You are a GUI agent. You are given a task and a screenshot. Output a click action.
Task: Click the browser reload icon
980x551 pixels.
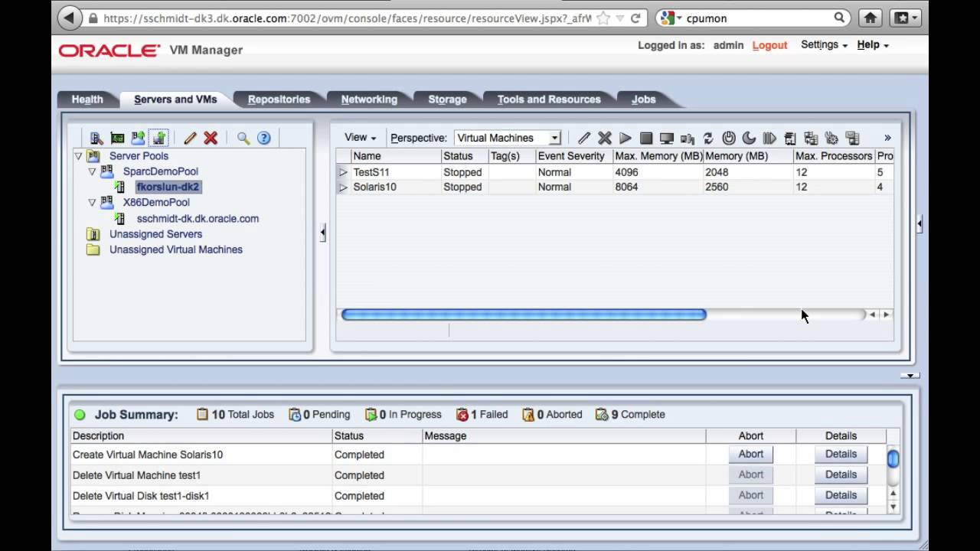pyautogui.click(x=635, y=18)
